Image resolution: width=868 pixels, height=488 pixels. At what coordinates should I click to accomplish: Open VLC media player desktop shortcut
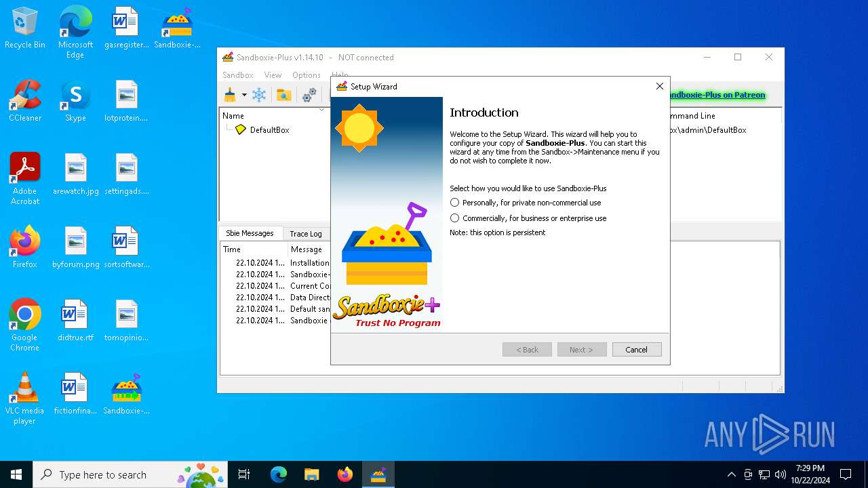point(25,399)
